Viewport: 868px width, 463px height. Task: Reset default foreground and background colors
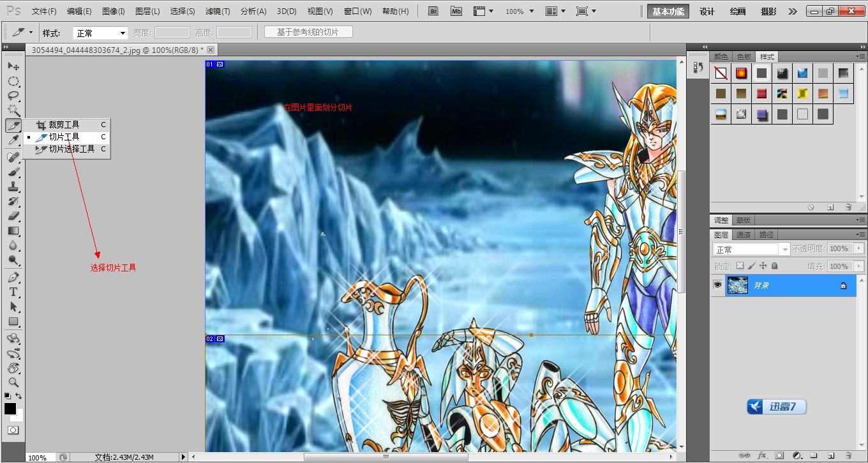click(x=7, y=397)
